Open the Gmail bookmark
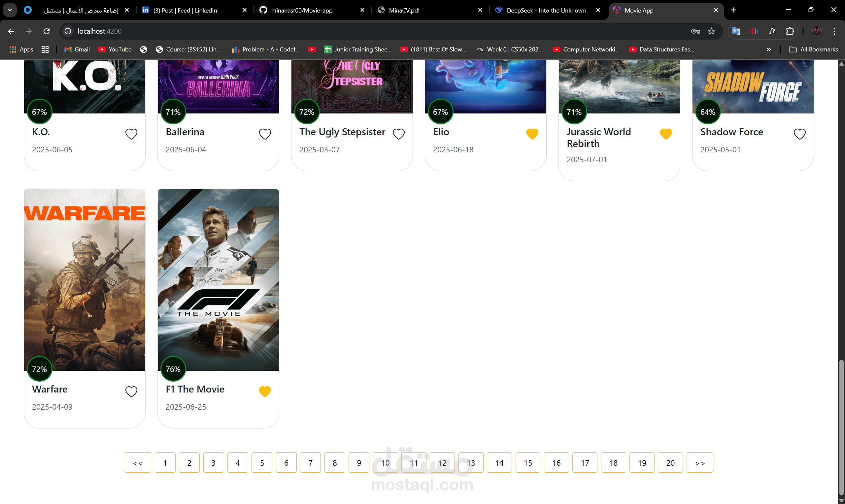This screenshot has height=504, width=845. 77,49
